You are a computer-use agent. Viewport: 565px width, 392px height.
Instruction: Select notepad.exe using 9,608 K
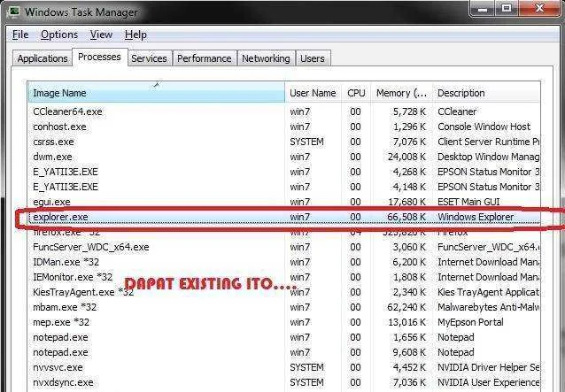point(284,352)
